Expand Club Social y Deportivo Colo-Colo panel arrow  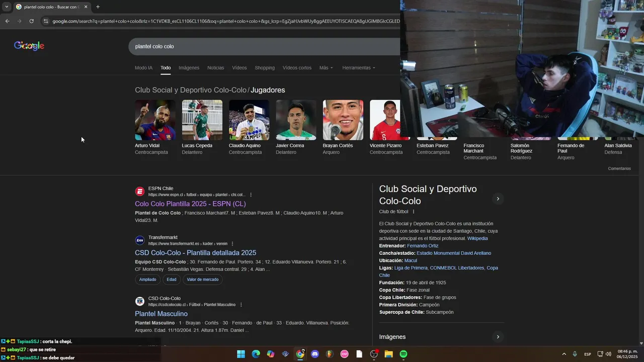[x=498, y=199]
